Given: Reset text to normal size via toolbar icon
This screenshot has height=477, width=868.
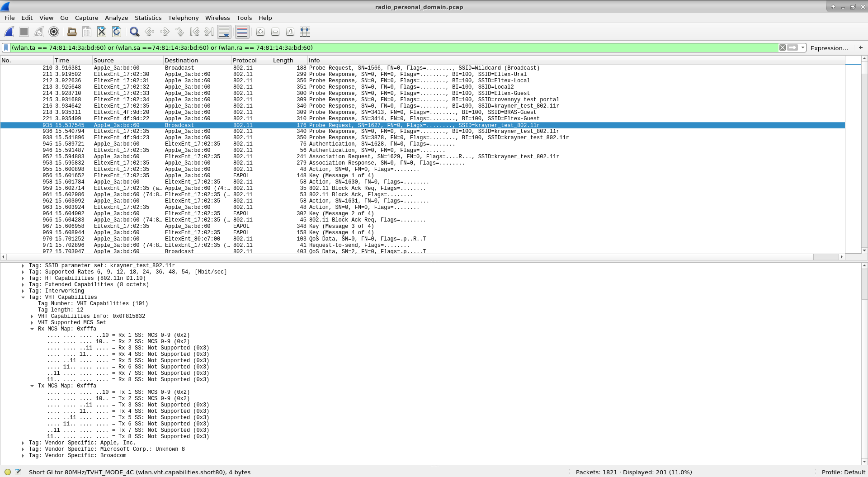Looking at the screenshot, I should (290, 32).
